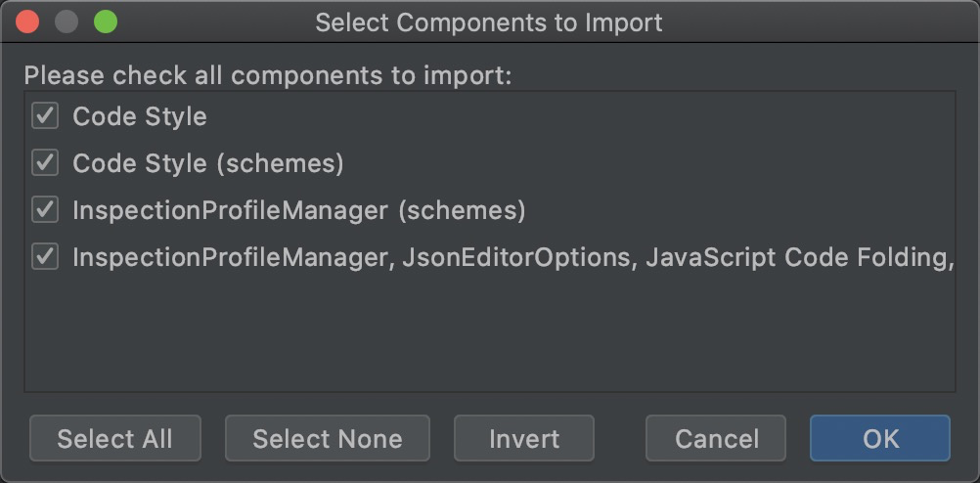Toggle the InspectionProfileManager (schemes) checkbox
The image size is (980, 483).
(45, 210)
